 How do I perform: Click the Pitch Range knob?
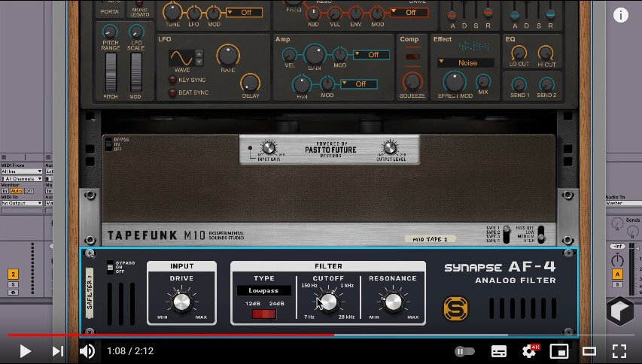[x=110, y=32]
